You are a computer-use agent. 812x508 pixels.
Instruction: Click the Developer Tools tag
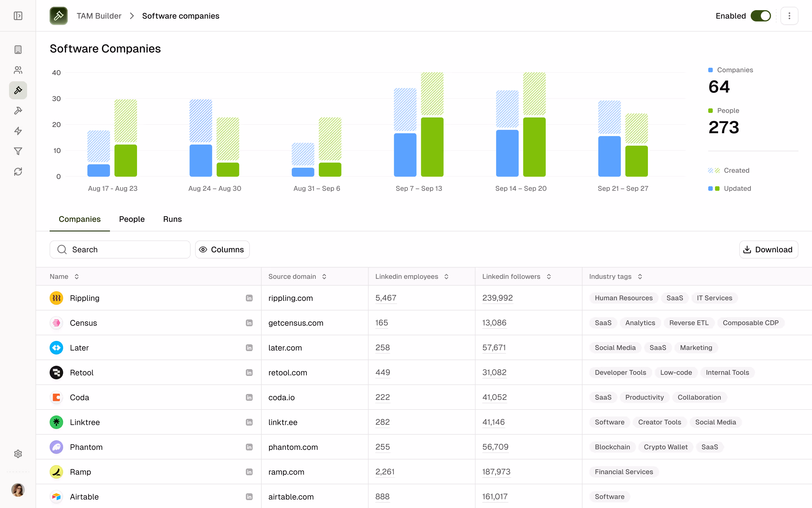coord(620,373)
